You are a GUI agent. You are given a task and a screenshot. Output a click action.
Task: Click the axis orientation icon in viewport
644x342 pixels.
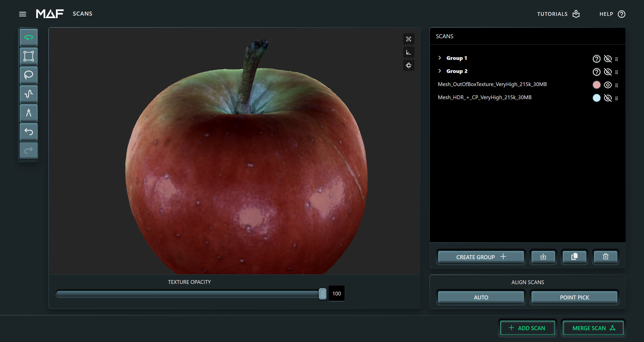pos(409,52)
